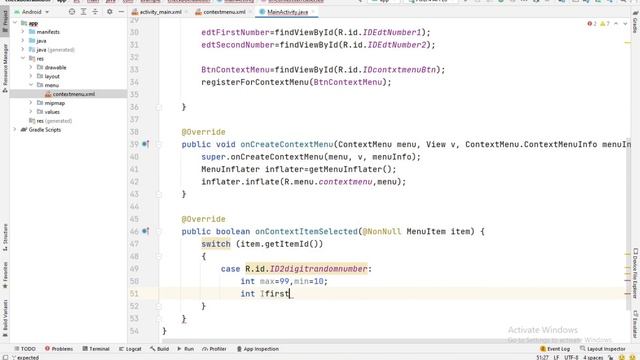Select the Gradle Scripts tree item
The height and width of the screenshot is (360, 640).
pos(41,130)
